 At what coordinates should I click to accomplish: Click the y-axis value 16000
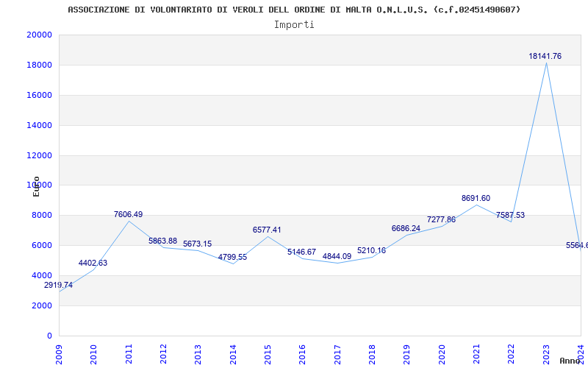pyautogui.click(x=39, y=95)
